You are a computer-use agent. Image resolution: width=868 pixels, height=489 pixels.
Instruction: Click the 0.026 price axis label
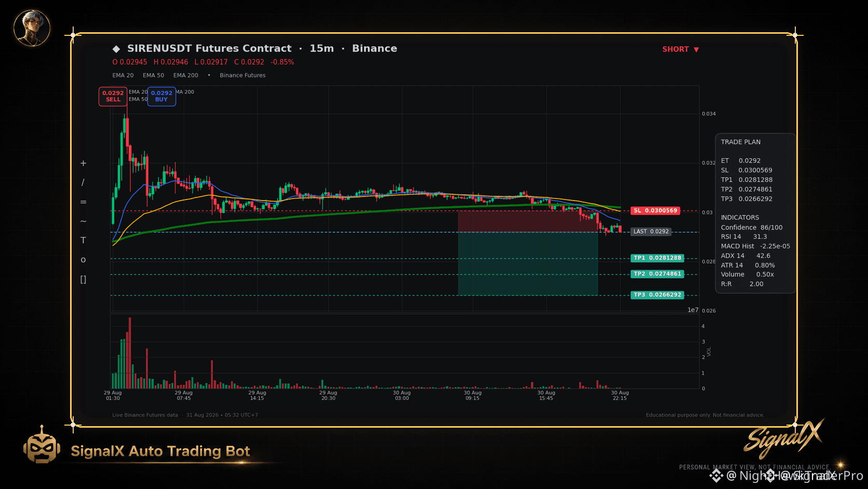point(709,311)
